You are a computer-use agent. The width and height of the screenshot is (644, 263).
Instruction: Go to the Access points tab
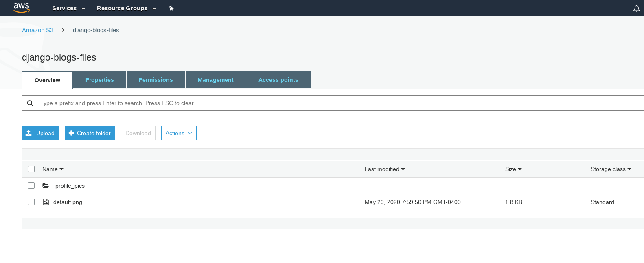(x=278, y=80)
